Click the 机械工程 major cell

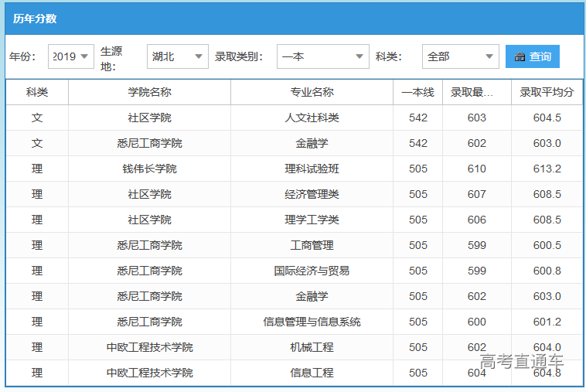(x=312, y=347)
